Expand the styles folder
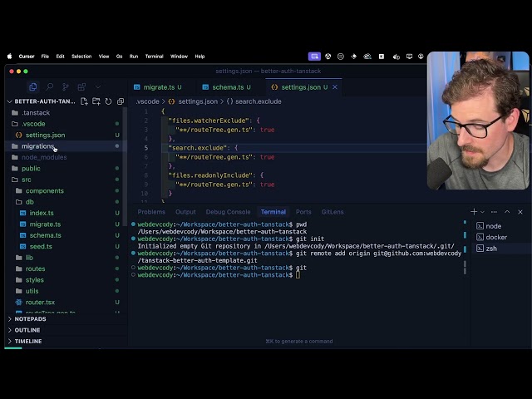532x399 pixels. click(x=66, y=280)
